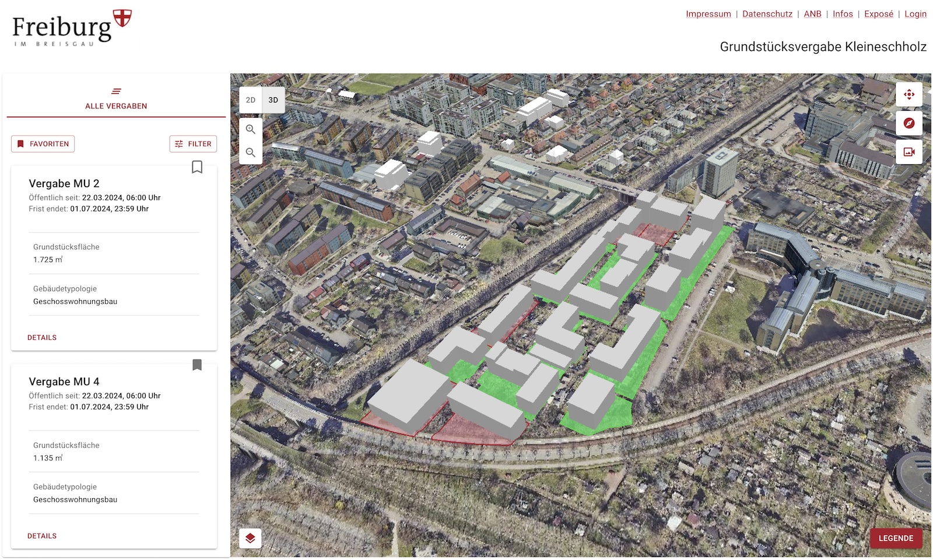The image size is (933, 560).
Task: Switch map to 3D view
Action: 273,100
